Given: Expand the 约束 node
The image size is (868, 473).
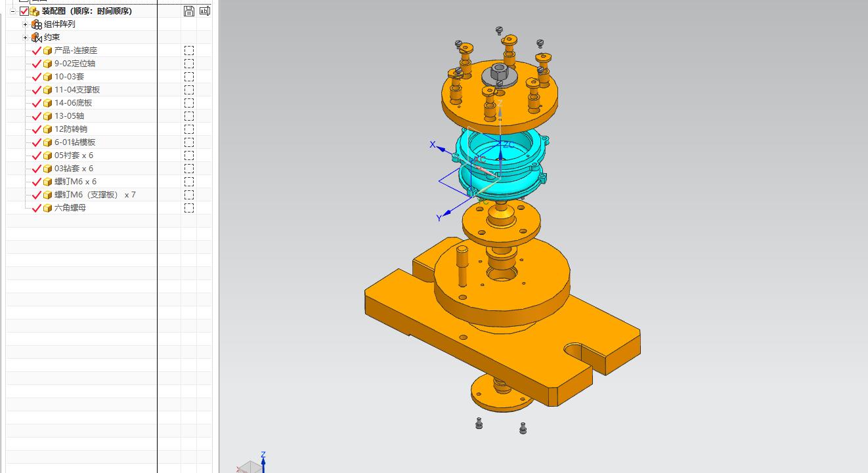Looking at the screenshot, I should pyautogui.click(x=26, y=37).
